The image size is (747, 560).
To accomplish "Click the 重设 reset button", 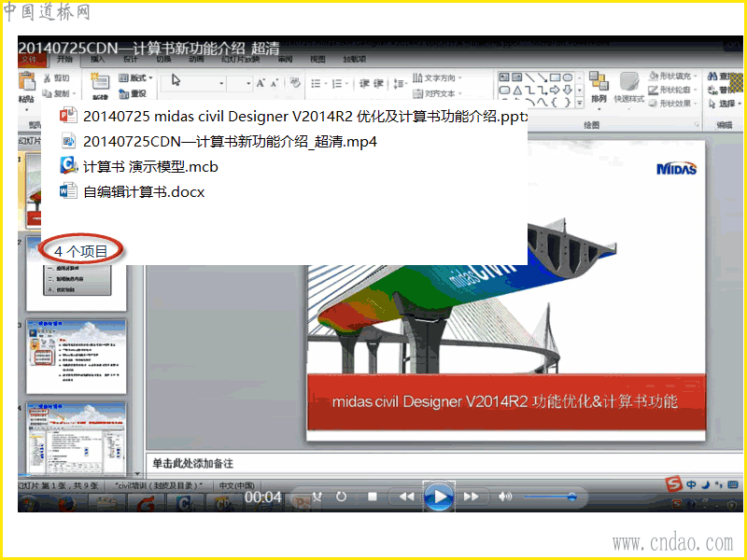I will (133, 93).
